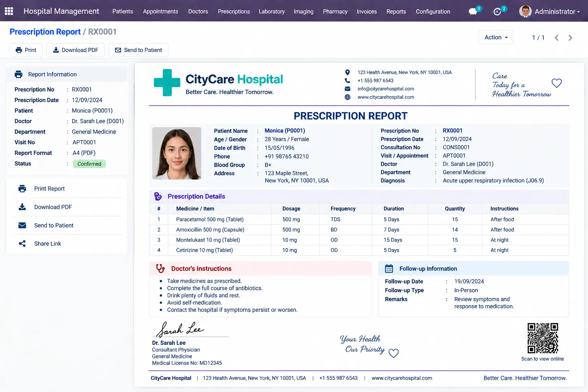The image size is (588, 392).
Task: Click the Prescription Report breadcrumb link
Action: click(x=45, y=32)
